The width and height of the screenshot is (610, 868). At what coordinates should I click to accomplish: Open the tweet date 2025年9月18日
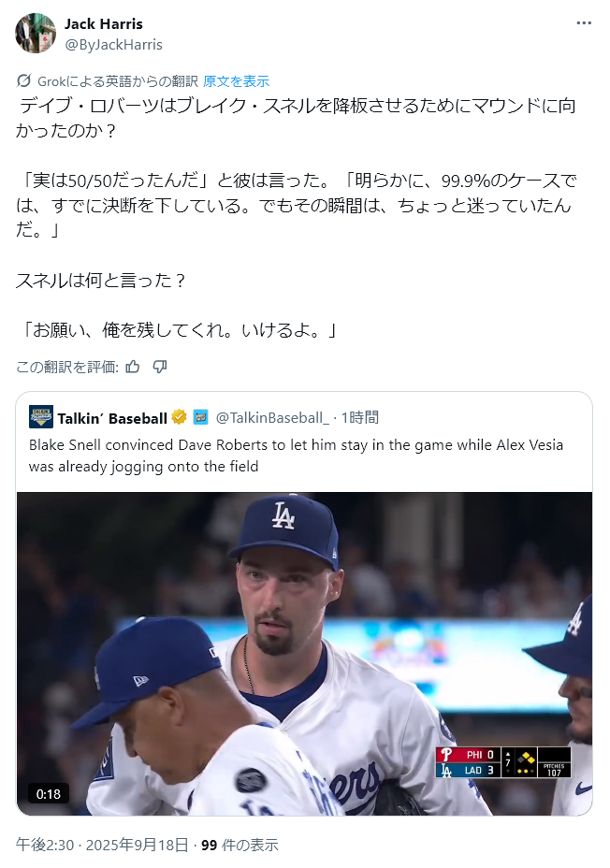(x=138, y=845)
